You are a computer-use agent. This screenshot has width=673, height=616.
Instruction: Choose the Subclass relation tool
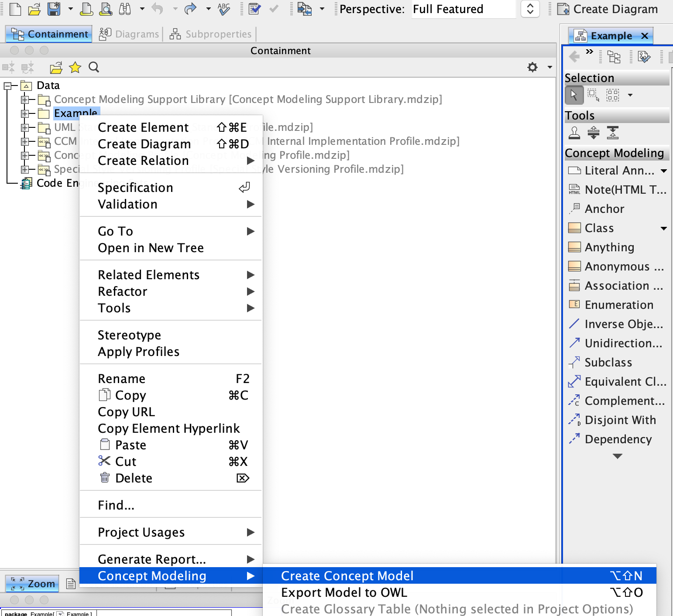point(608,363)
